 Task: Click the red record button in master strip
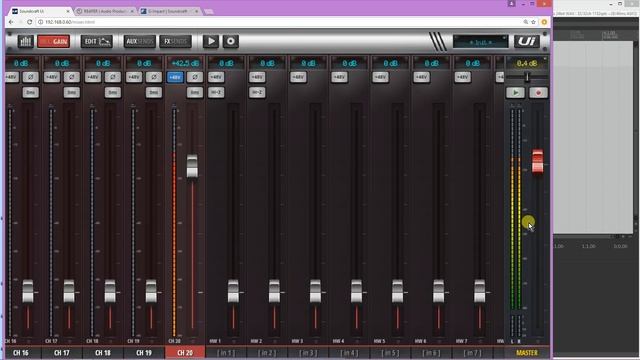click(538, 93)
